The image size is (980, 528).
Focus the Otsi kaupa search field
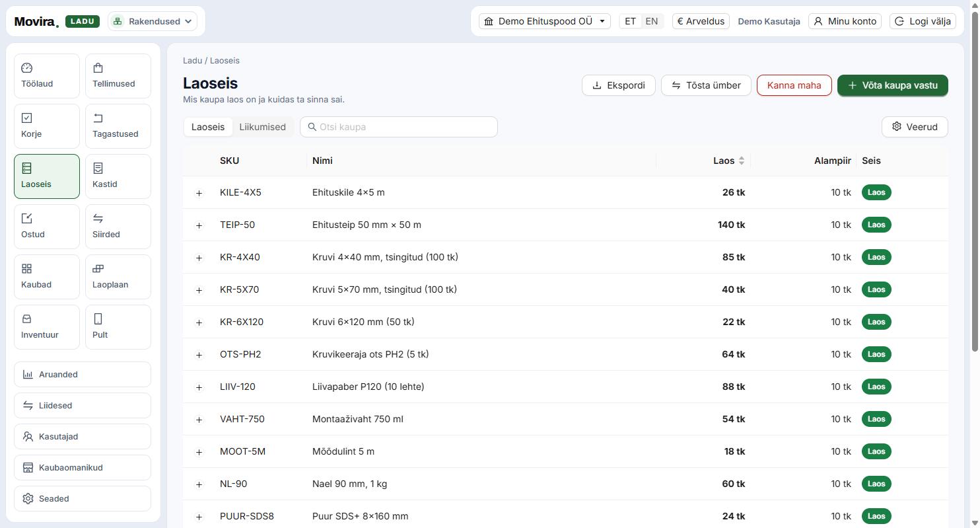coord(399,127)
